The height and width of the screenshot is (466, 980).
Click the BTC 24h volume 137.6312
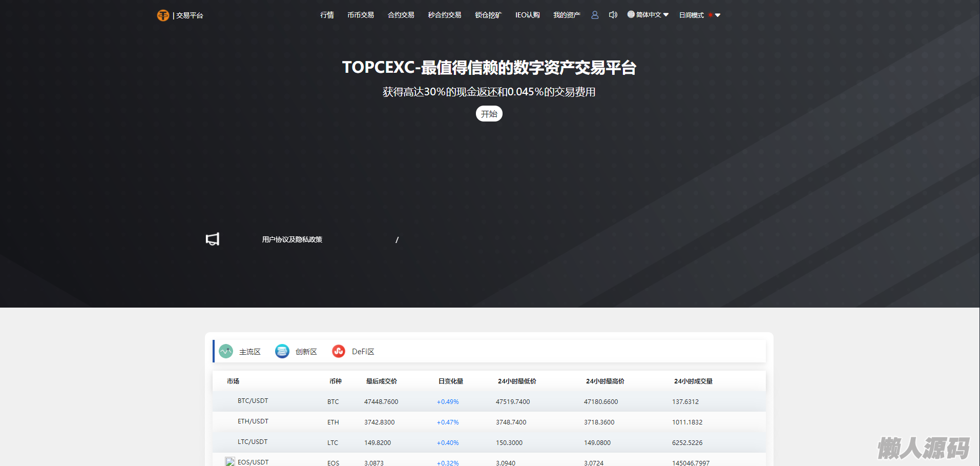[685, 402]
